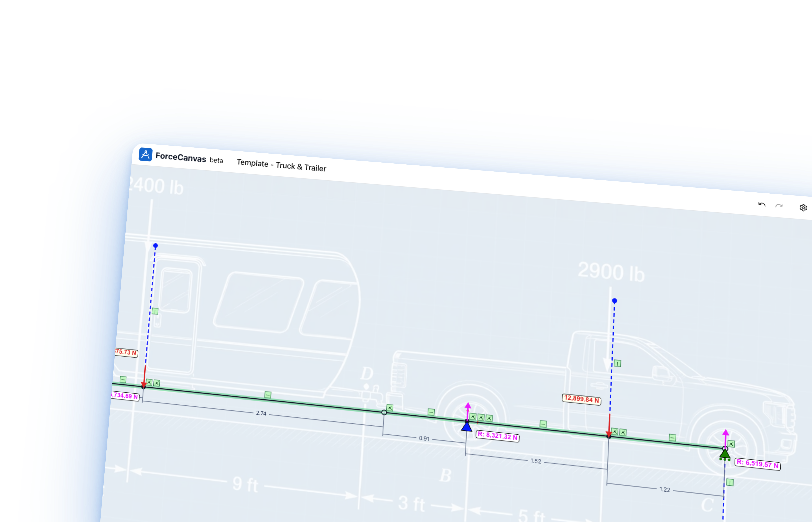812x522 pixels.
Task: Redo the last undone action
Action: (x=779, y=206)
